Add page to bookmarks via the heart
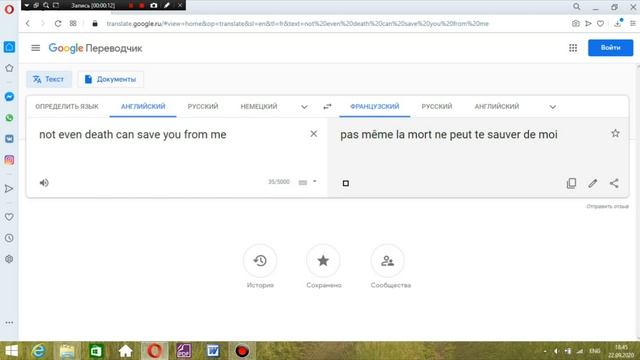Viewport: 640px width, 360px height. 600,24
